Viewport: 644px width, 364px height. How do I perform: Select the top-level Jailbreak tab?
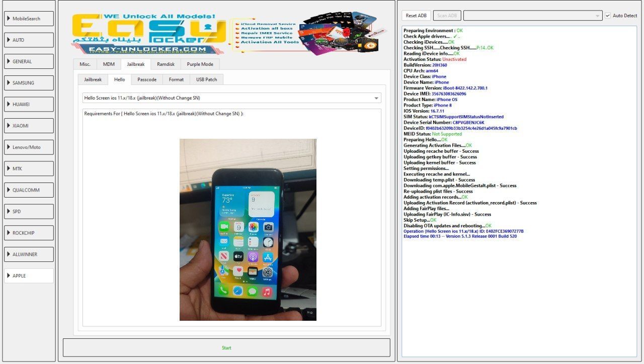coord(136,64)
